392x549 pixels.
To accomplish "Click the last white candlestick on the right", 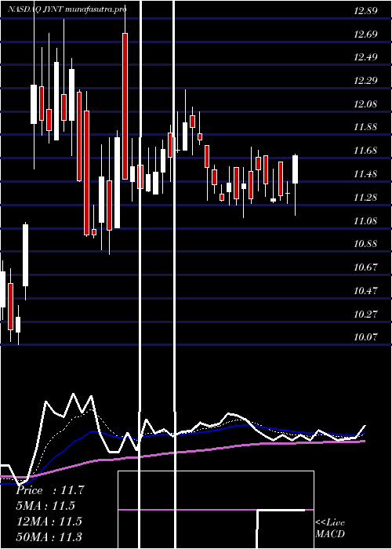I will pos(295,169).
